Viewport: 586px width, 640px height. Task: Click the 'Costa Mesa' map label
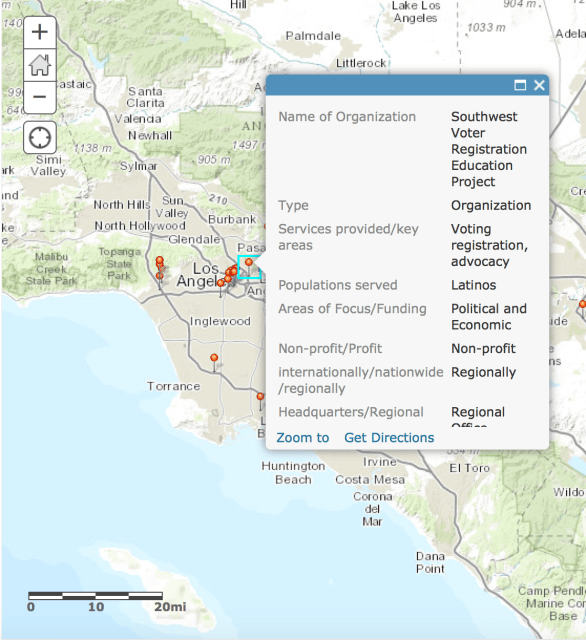click(x=370, y=480)
